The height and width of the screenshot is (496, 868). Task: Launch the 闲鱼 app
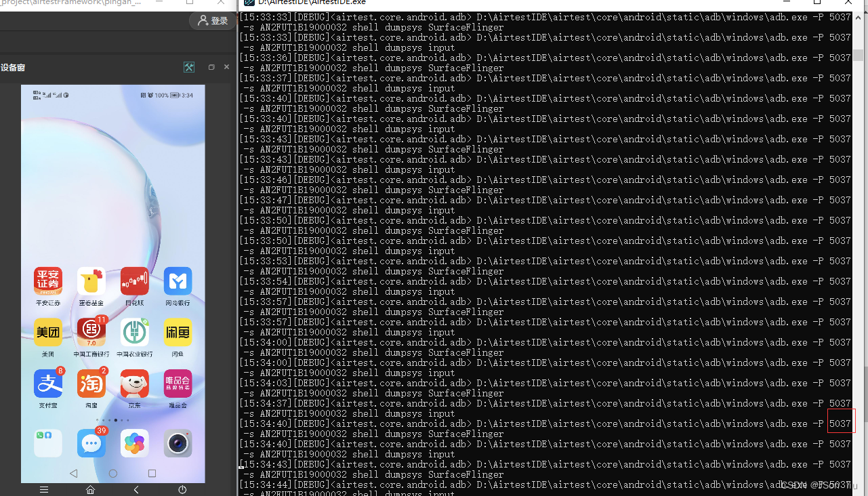pyautogui.click(x=178, y=333)
